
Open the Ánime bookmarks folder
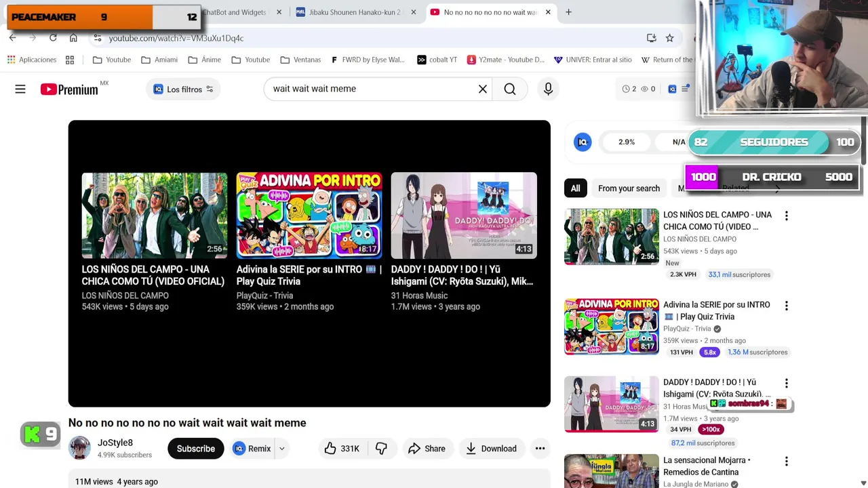(x=204, y=60)
